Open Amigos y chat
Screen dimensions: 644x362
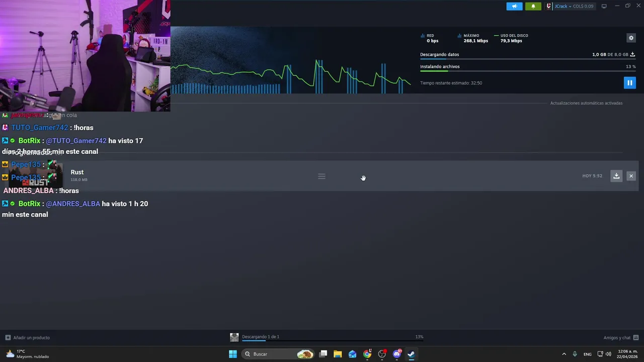[621, 337]
